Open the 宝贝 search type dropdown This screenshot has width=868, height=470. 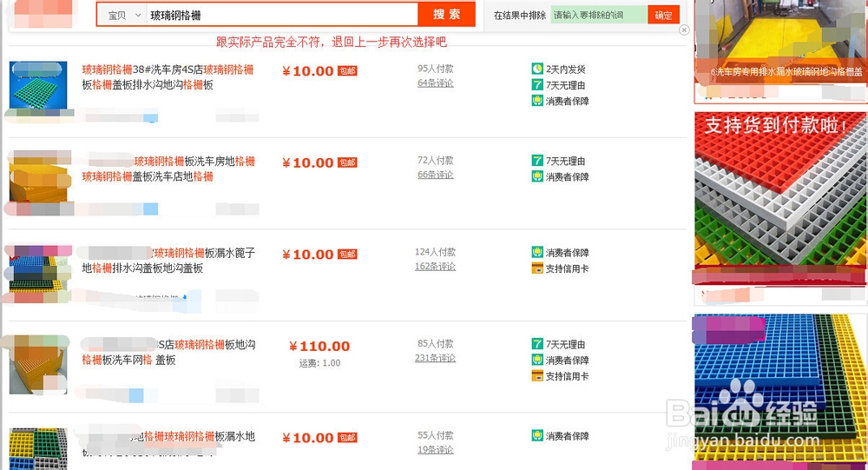(x=124, y=16)
